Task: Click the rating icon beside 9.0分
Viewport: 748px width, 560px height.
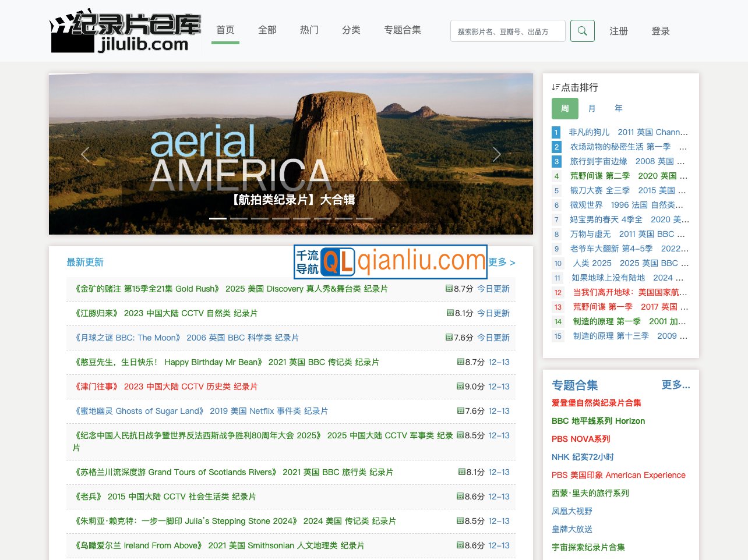Action: coord(460,386)
